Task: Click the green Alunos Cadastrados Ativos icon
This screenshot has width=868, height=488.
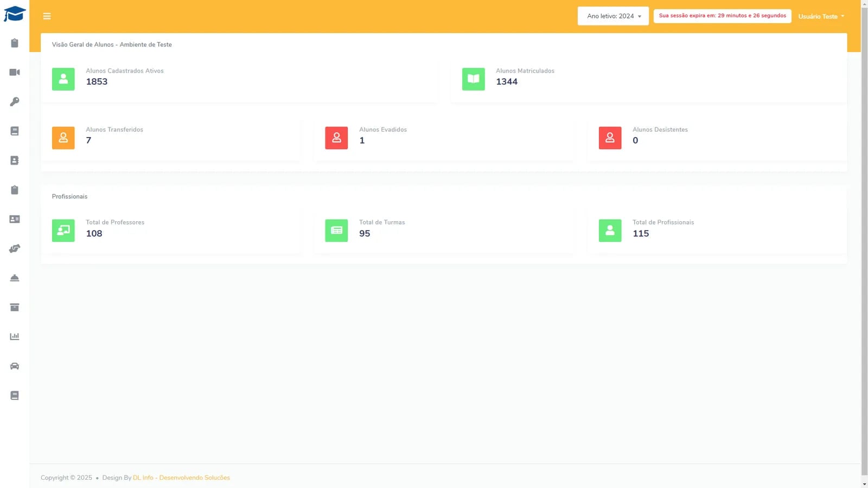Action: pyautogui.click(x=63, y=79)
